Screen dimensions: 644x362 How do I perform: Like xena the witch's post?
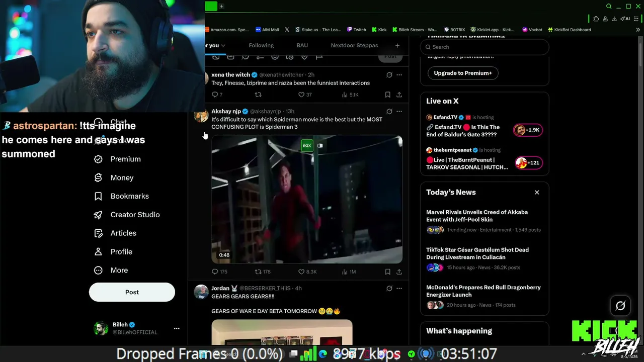click(301, 95)
